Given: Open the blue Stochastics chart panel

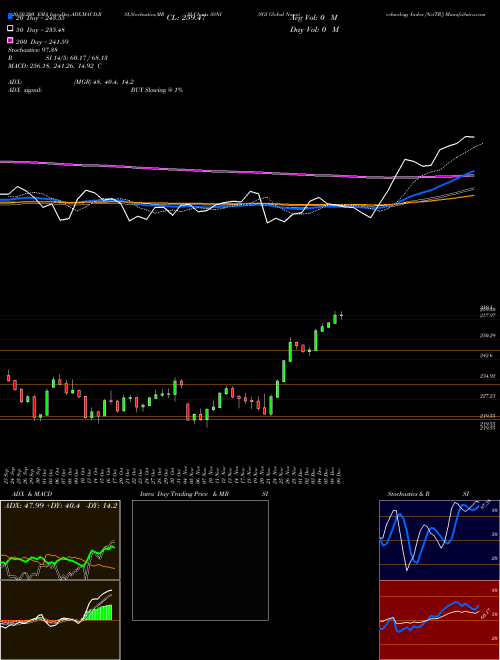Looking at the screenshot, I should point(439,540).
